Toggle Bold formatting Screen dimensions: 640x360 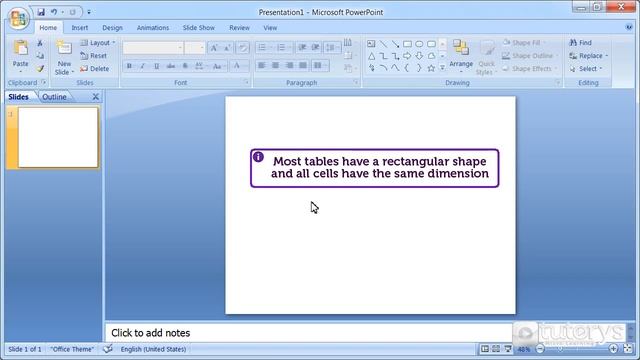(129, 66)
